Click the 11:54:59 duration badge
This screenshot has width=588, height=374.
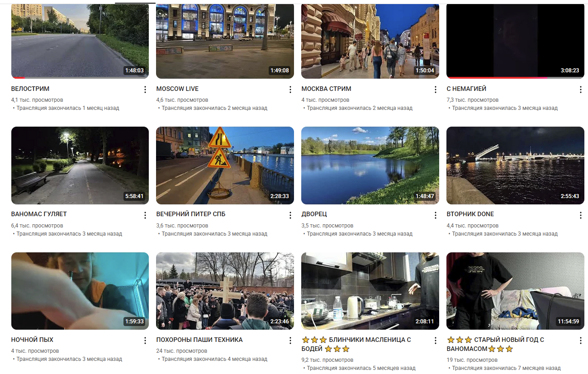(568, 322)
